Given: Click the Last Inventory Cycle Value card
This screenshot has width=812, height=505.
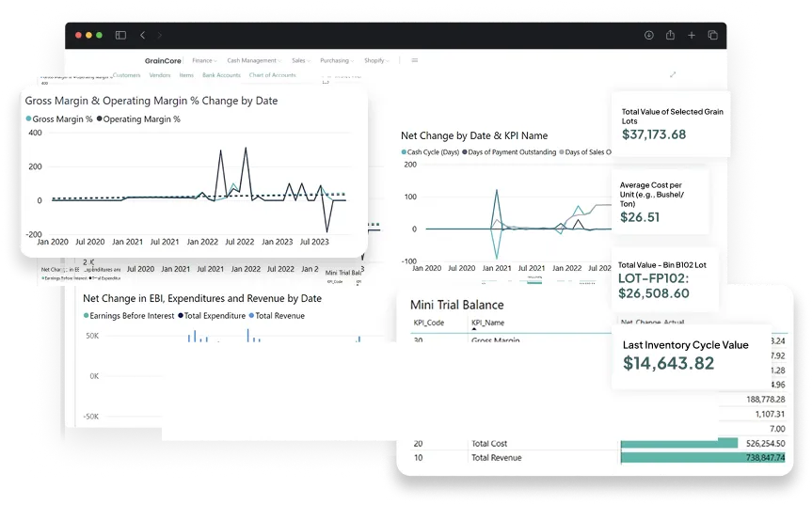Looking at the screenshot, I should coord(692,355).
